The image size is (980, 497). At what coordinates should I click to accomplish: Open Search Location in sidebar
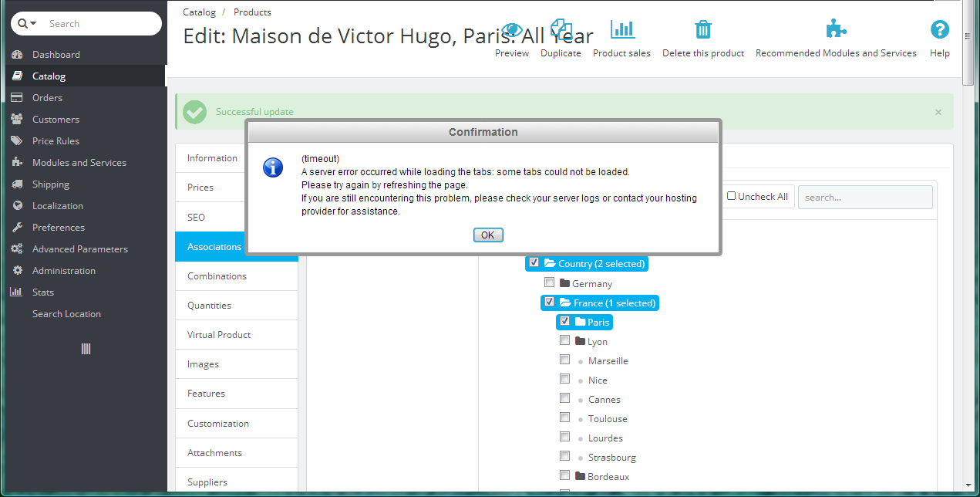(x=66, y=314)
